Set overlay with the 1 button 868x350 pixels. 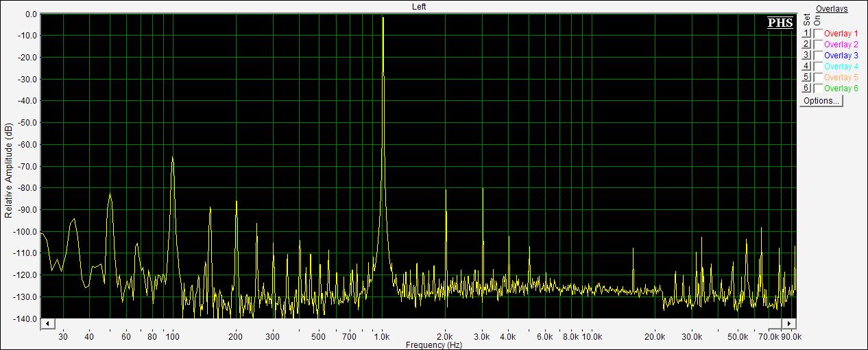click(807, 34)
